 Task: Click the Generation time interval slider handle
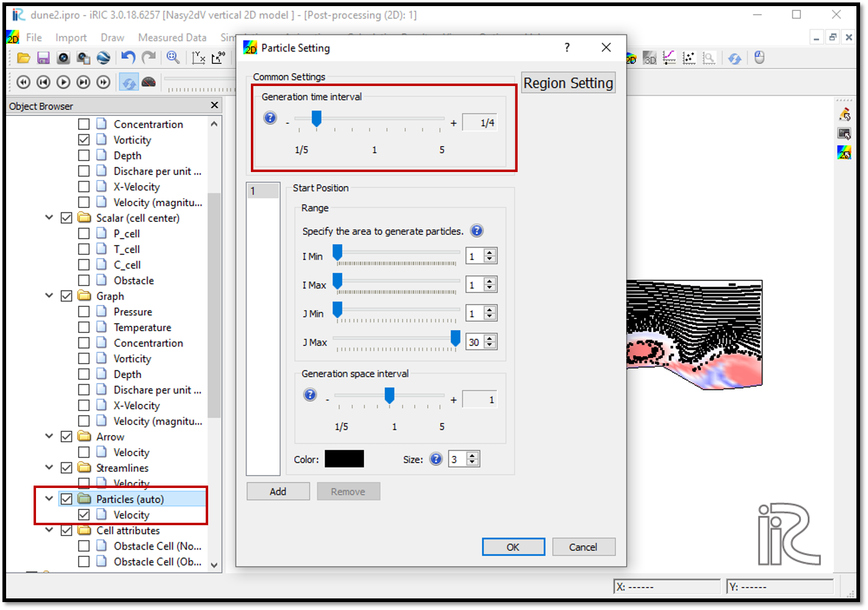click(x=316, y=118)
